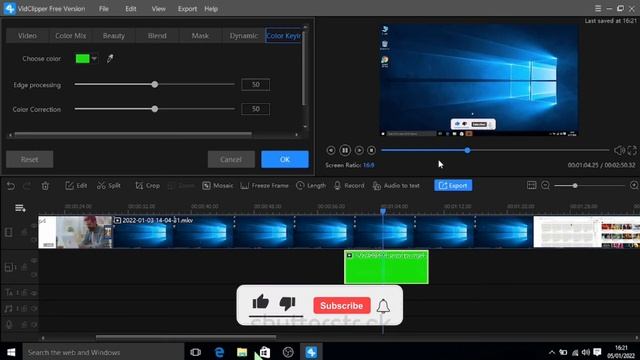
Task: Fit the timeline to the window
Action: pos(531,186)
